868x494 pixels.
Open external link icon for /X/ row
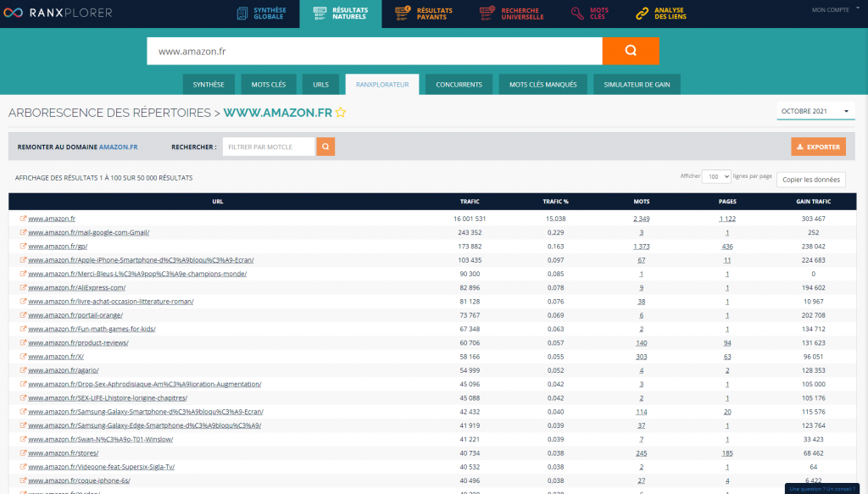pos(23,356)
